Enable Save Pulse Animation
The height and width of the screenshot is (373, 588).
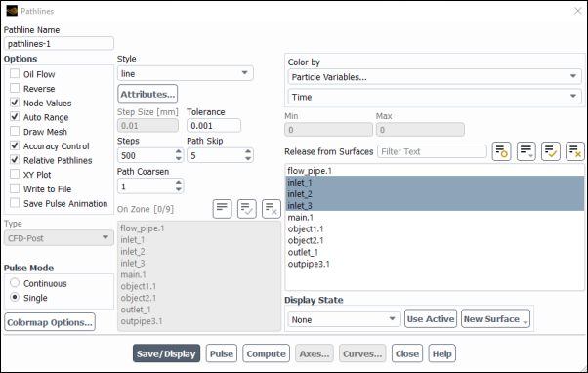(x=15, y=203)
